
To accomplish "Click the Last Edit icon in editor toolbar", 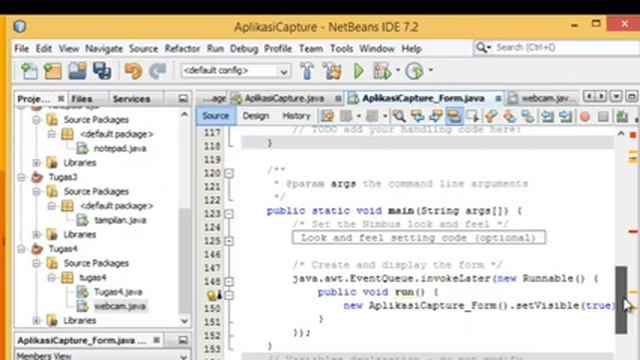I will click(x=327, y=116).
